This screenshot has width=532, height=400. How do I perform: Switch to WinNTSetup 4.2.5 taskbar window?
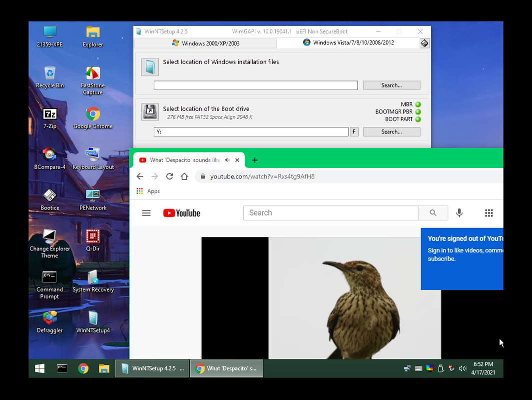click(x=152, y=368)
